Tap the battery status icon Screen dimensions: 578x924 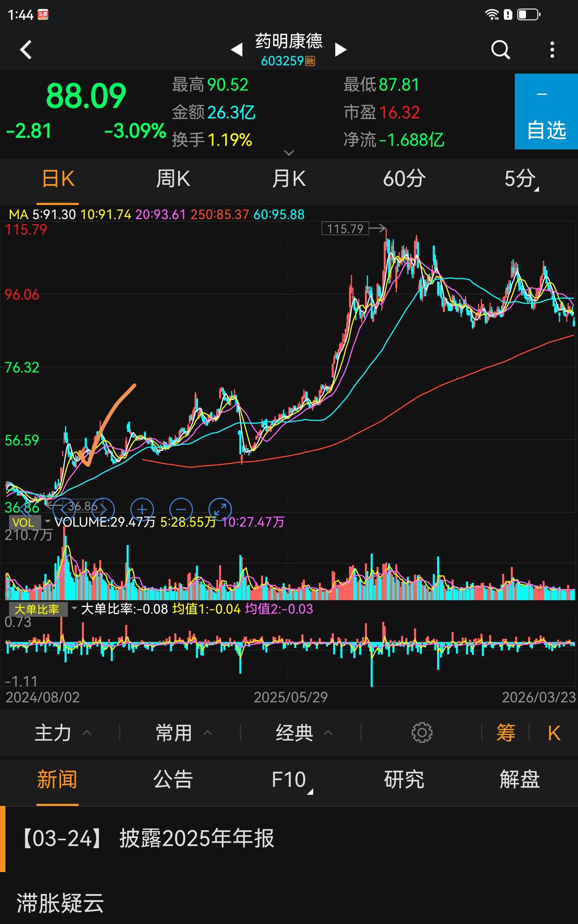pos(529,14)
